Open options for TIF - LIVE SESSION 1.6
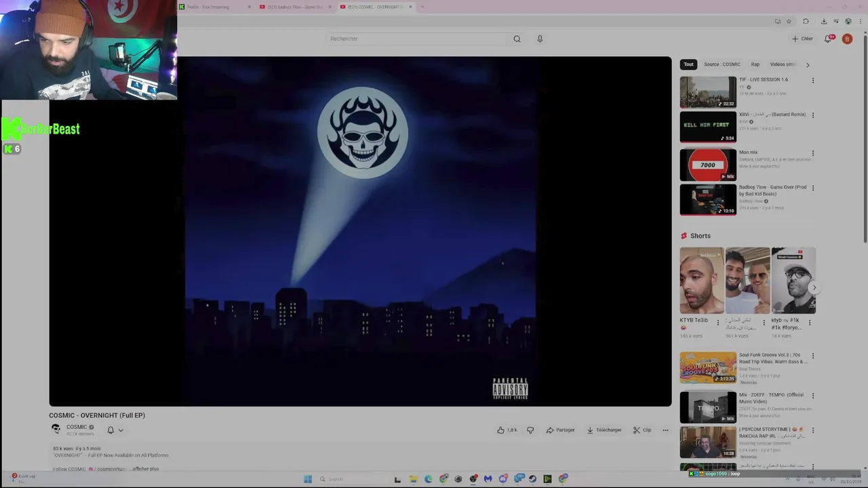The image size is (868, 488). pos(813,81)
